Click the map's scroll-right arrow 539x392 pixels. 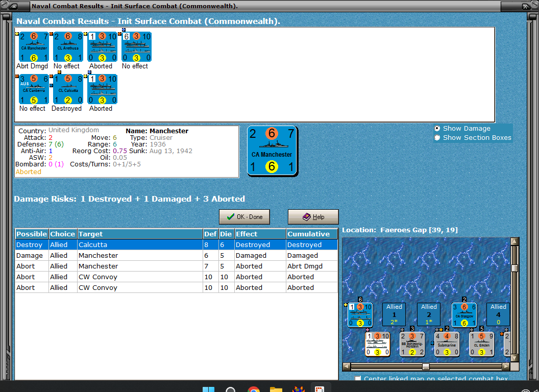pos(506,366)
